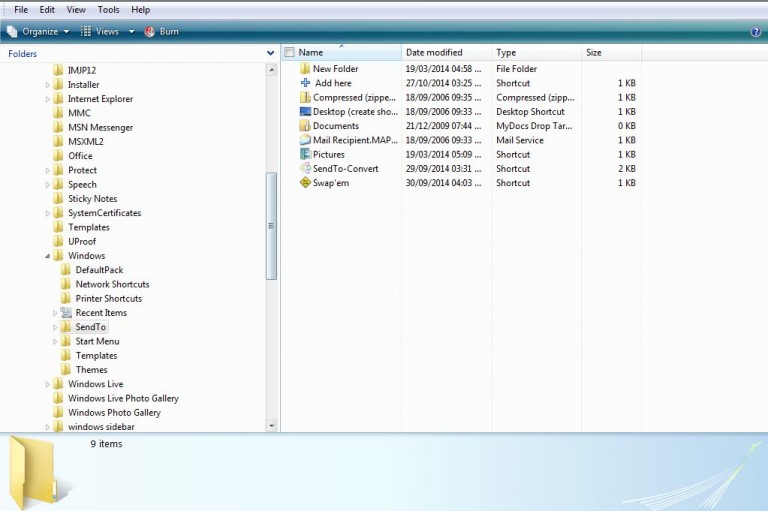Sort by Date modified column header
768x511 pixels.
pyautogui.click(x=434, y=52)
